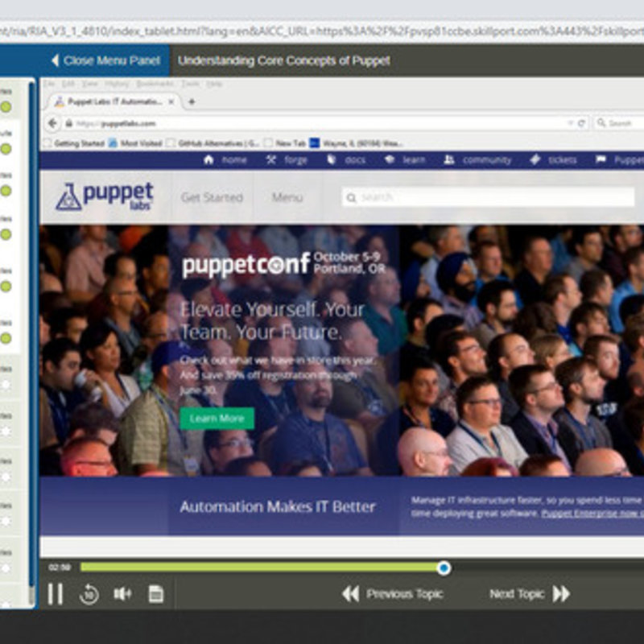
Task: Click the docs icon in navy bar
Action: pyautogui.click(x=331, y=159)
